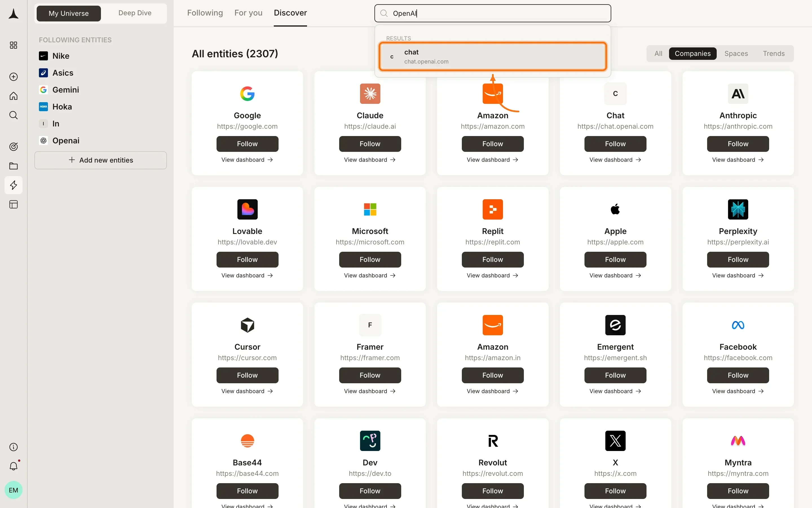Open the Following tab

click(x=205, y=13)
